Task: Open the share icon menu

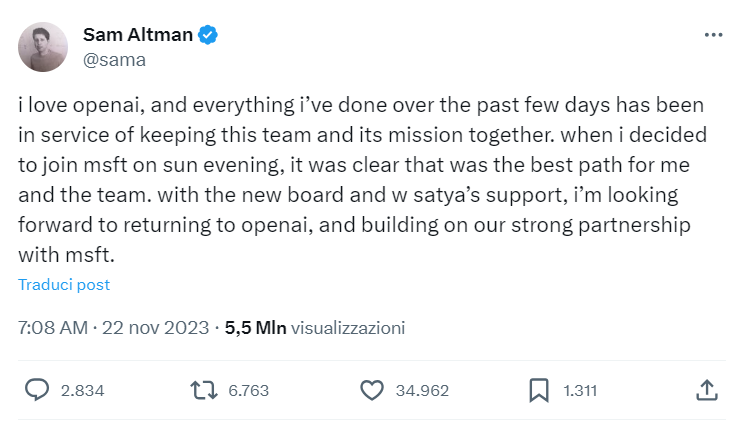Action: (x=705, y=390)
